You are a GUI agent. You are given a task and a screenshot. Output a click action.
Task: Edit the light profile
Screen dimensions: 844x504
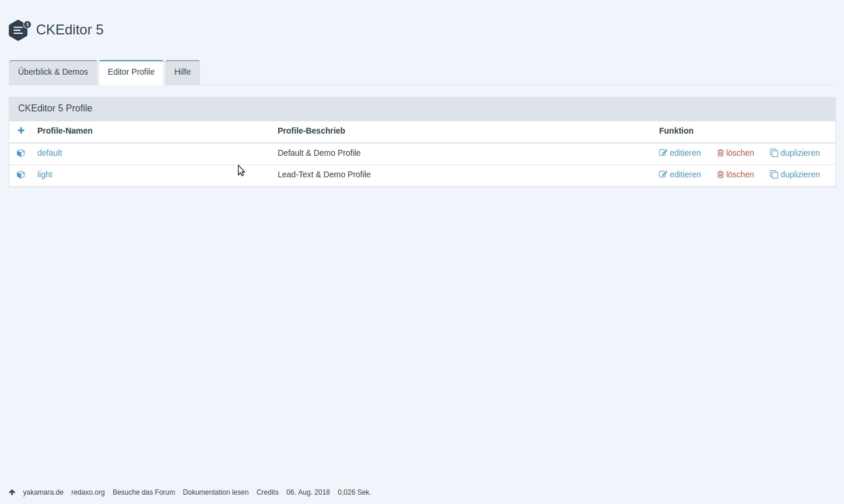(x=680, y=174)
